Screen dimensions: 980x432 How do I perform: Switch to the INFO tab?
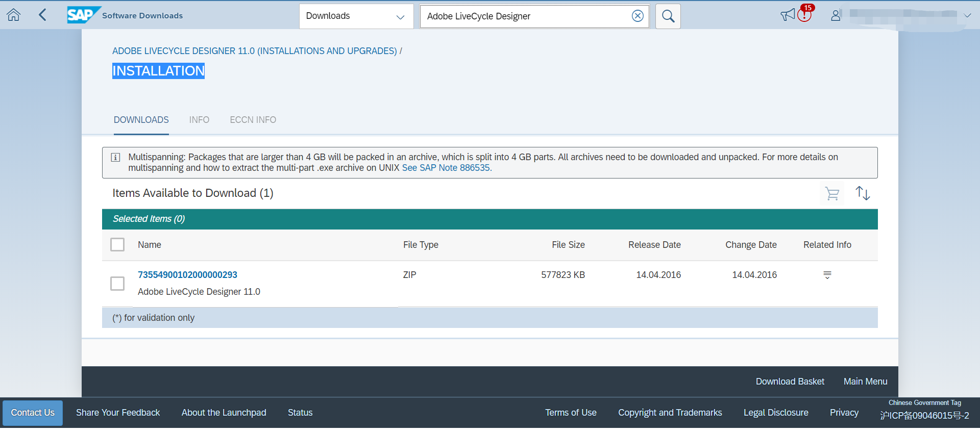pyautogui.click(x=199, y=120)
